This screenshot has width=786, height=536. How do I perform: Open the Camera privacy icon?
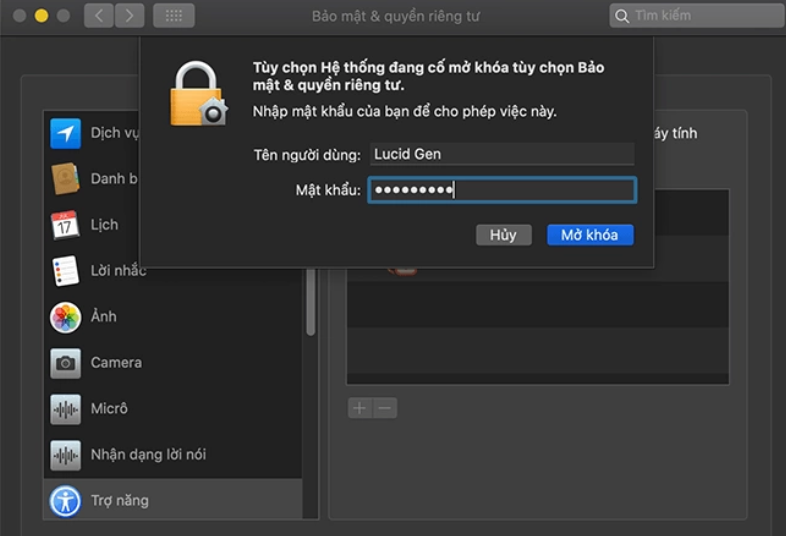click(65, 363)
